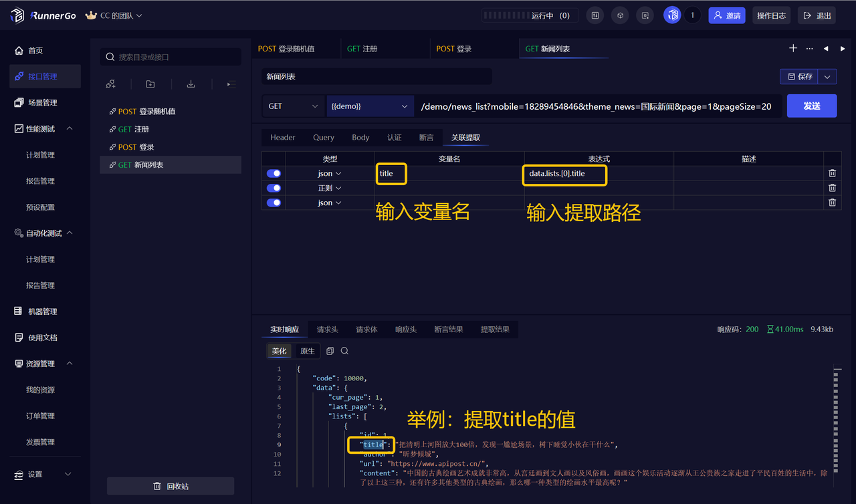This screenshot has height=504, width=856.
Task: Disable the toggle on the 正则 extraction row
Action: [274, 188]
